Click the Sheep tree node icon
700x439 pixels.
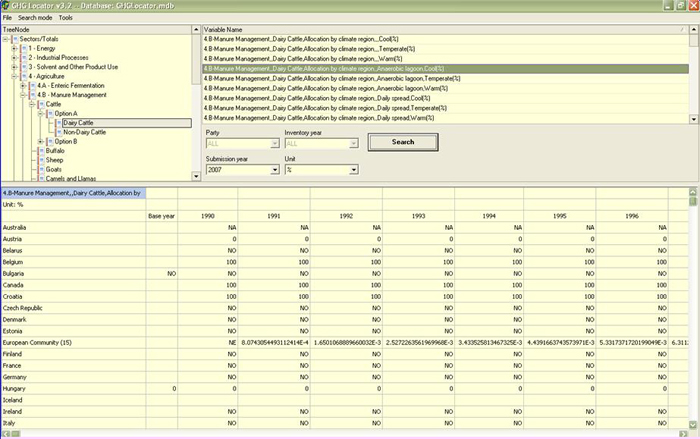(41, 160)
